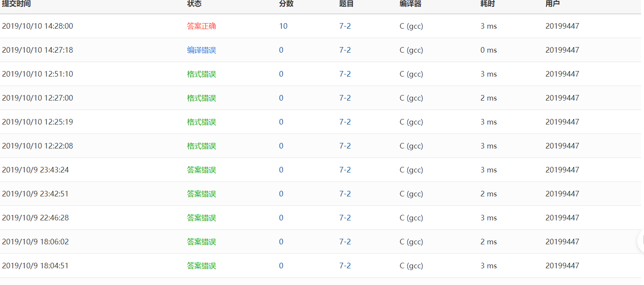Click the 提交时间 column header

click(x=16, y=3)
